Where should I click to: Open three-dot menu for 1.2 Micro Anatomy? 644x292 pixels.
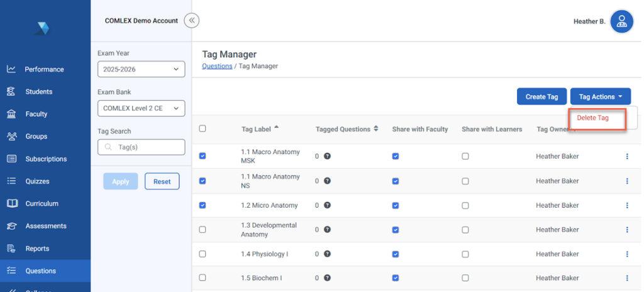[x=627, y=205]
